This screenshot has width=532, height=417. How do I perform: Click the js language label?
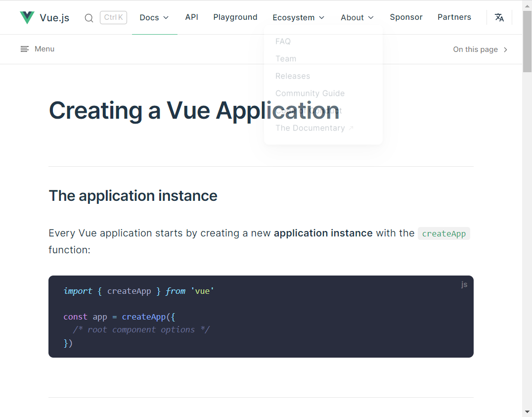click(464, 284)
